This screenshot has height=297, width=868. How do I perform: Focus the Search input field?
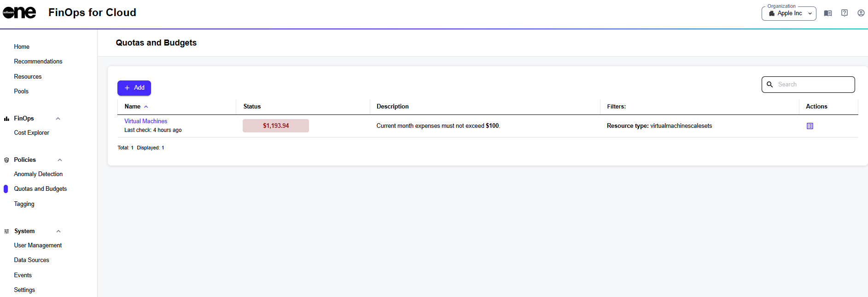(808, 85)
